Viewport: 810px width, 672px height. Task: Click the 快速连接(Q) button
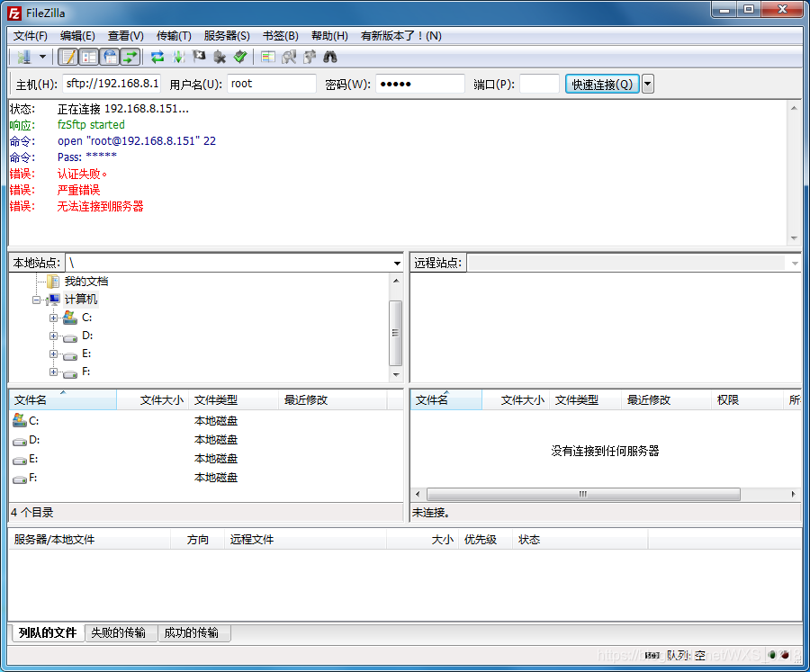click(602, 84)
